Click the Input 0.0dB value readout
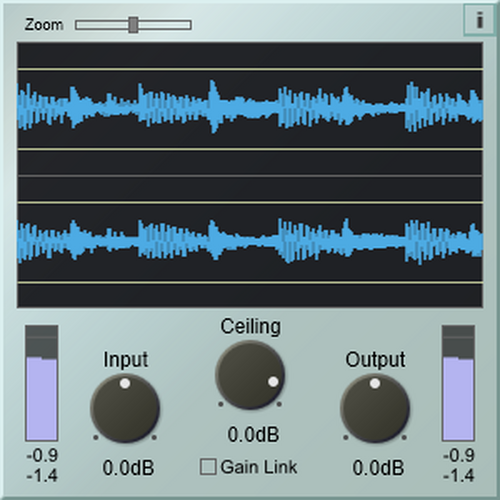Screen dimensions: 500x500 tap(128, 468)
